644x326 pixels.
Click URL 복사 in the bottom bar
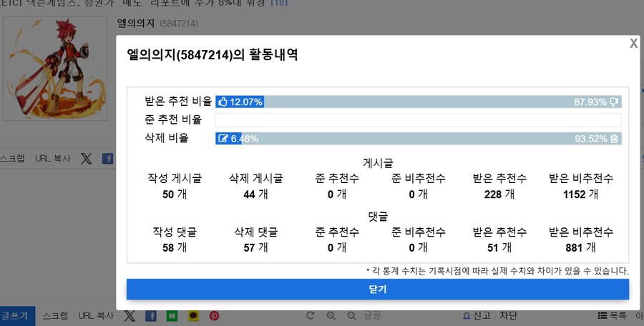pos(96,316)
